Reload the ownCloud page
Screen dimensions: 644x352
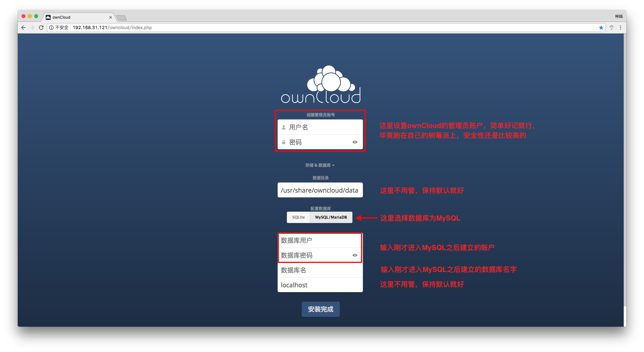(41, 28)
